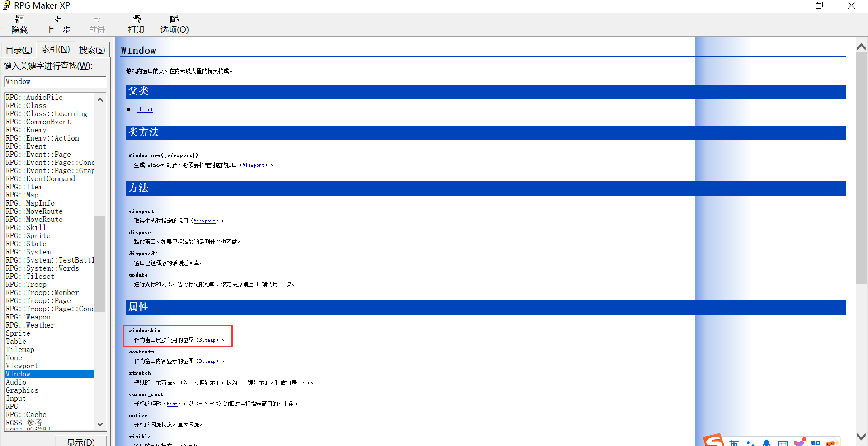Select the RPG::Skill index entry
868x446 pixels.
[x=26, y=228]
